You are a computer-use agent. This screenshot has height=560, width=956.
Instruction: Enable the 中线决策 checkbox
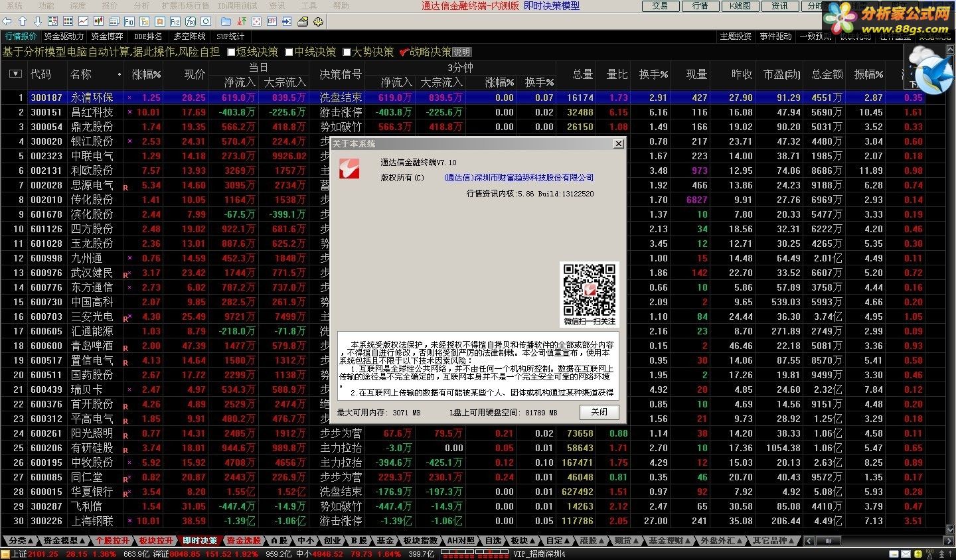pos(289,52)
